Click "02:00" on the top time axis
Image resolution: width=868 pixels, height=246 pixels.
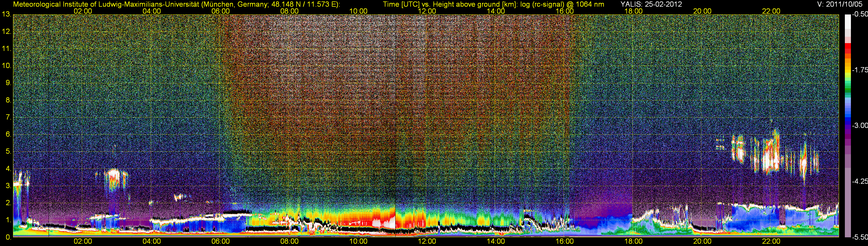(83, 11)
